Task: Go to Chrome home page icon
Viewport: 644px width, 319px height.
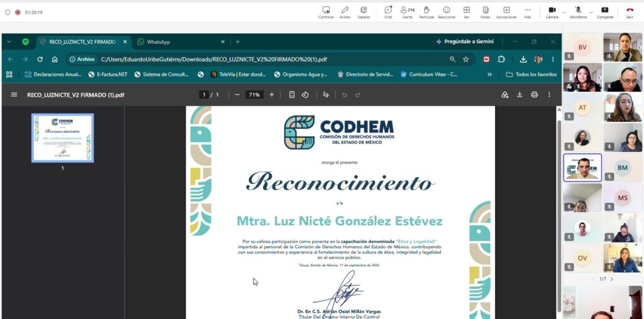Action: point(55,59)
